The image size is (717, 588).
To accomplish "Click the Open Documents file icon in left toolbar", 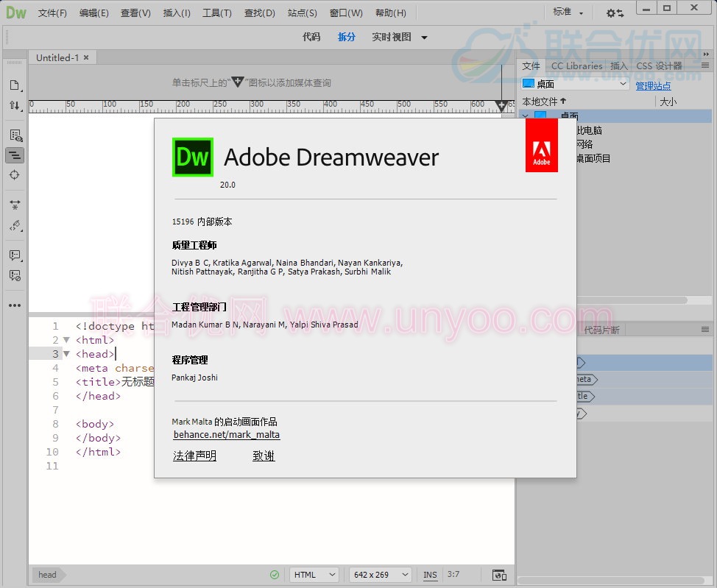I will coord(14,85).
